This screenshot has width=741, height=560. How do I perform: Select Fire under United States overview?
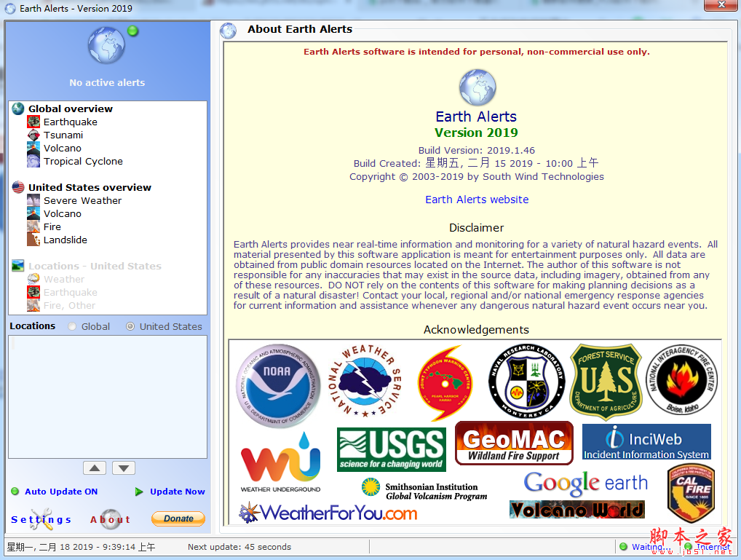click(x=52, y=227)
